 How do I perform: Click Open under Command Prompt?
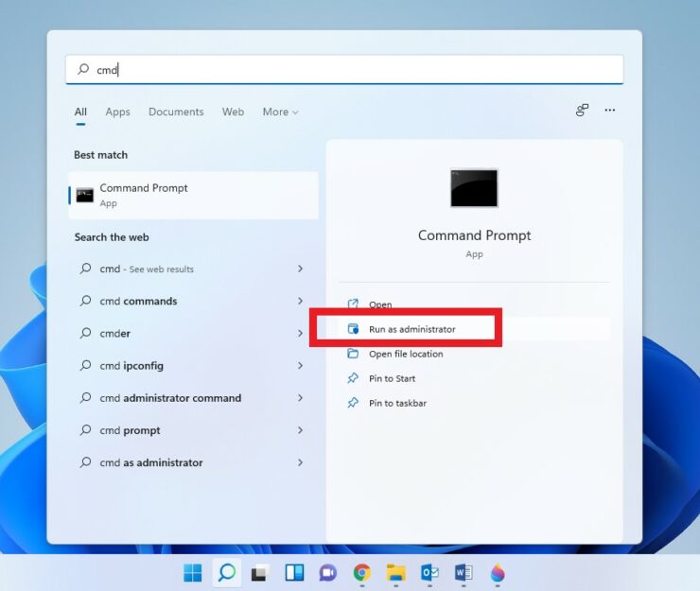(x=380, y=304)
